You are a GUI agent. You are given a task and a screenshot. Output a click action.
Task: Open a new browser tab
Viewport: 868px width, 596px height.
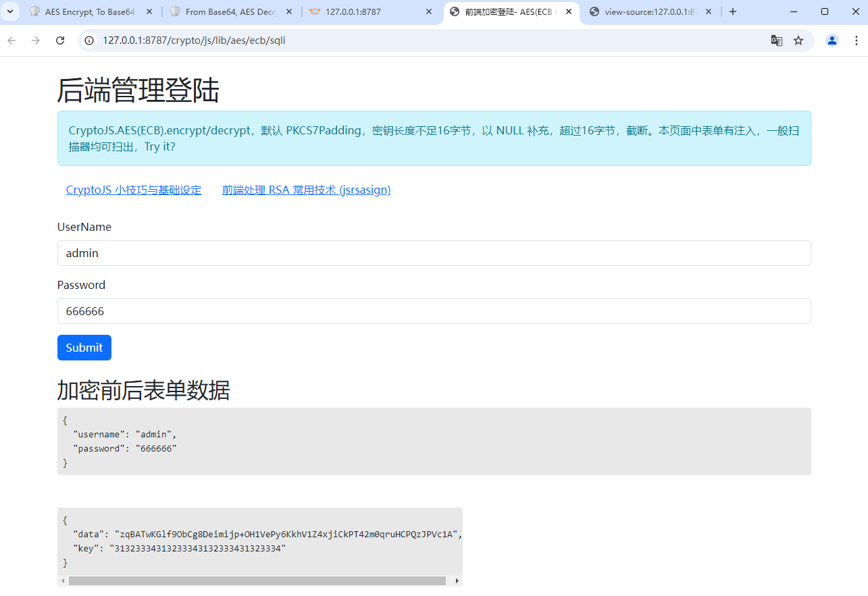[733, 11]
